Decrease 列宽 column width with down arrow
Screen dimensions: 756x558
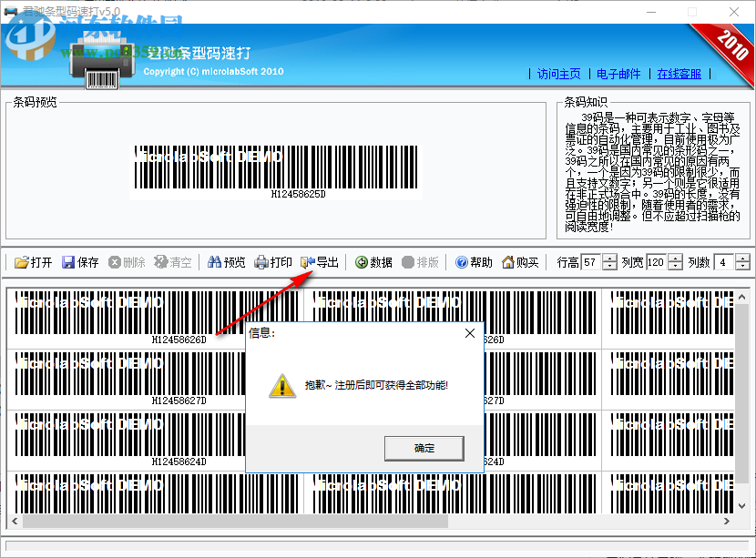point(676,267)
